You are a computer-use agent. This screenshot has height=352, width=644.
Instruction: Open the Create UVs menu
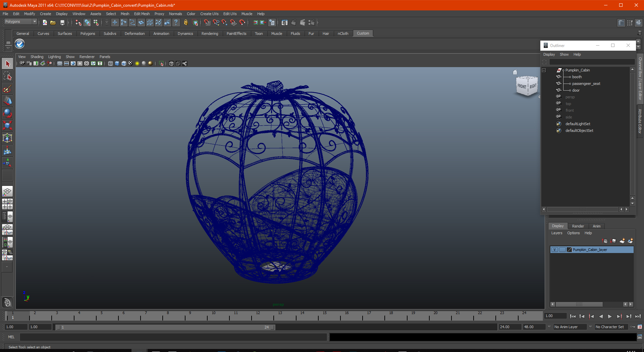[x=209, y=14]
